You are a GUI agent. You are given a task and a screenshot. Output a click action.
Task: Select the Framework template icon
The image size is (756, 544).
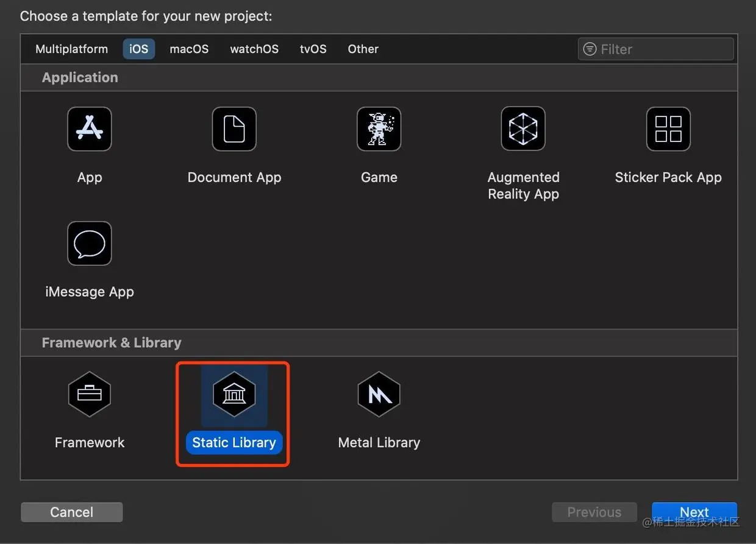pos(90,394)
